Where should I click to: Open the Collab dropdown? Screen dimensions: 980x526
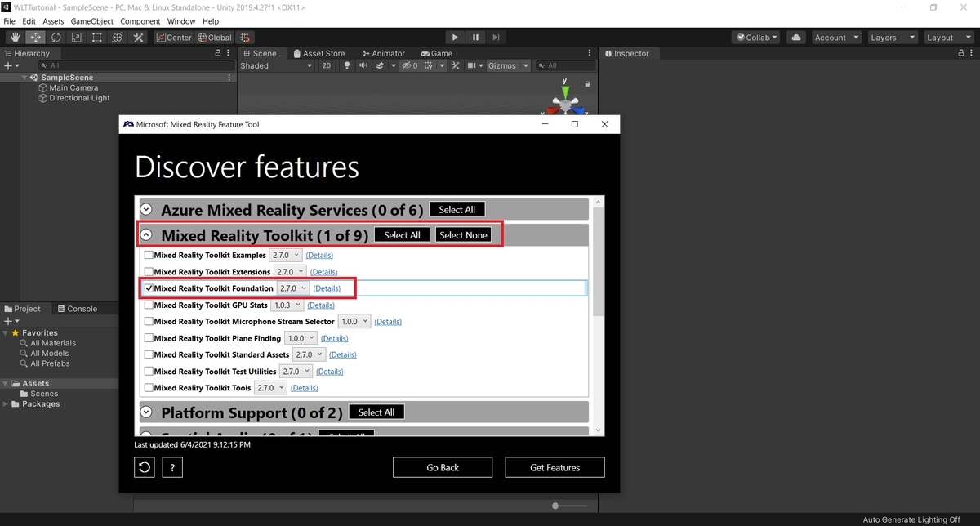(756, 38)
